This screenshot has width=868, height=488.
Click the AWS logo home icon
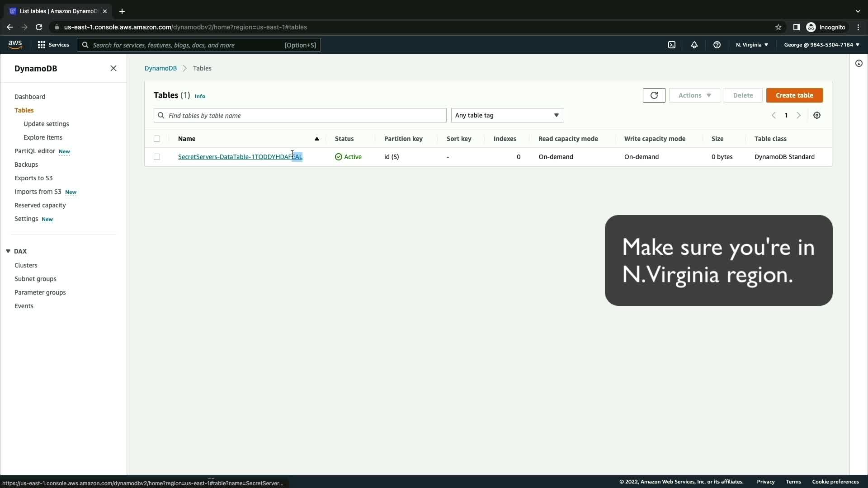point(15,44)
